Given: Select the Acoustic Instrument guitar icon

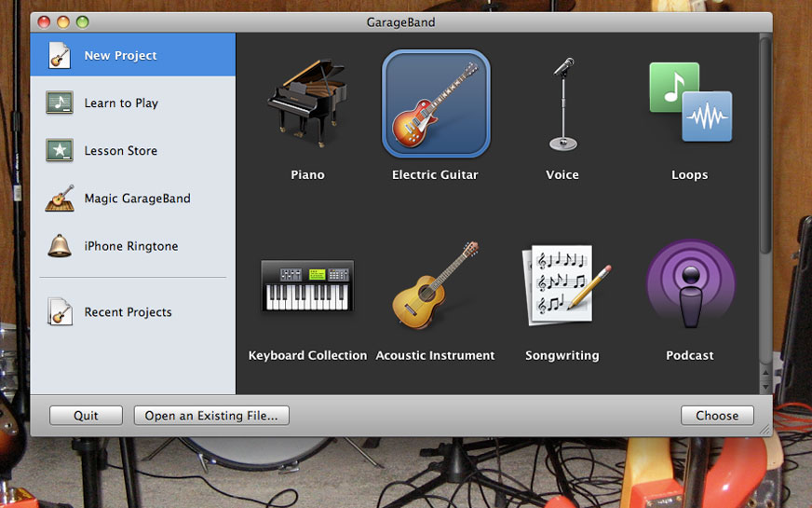Looking at the screenshot, I should [x=436, y=285].
